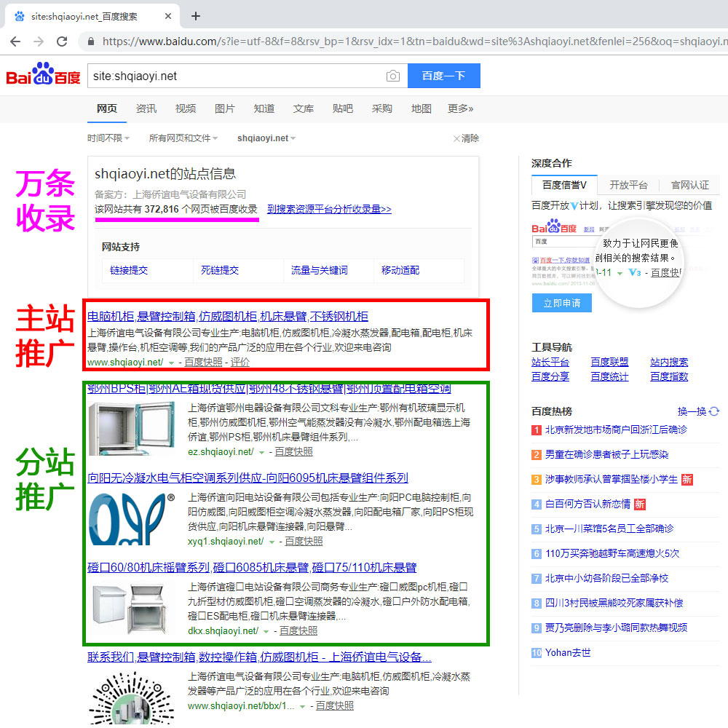Open the 百度分享 tool link
Screen dimensions: 728x728
click(x=550, y=376)
